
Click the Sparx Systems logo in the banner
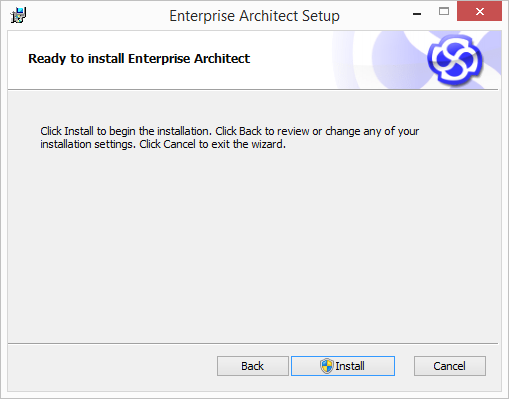tap(455, 60)
